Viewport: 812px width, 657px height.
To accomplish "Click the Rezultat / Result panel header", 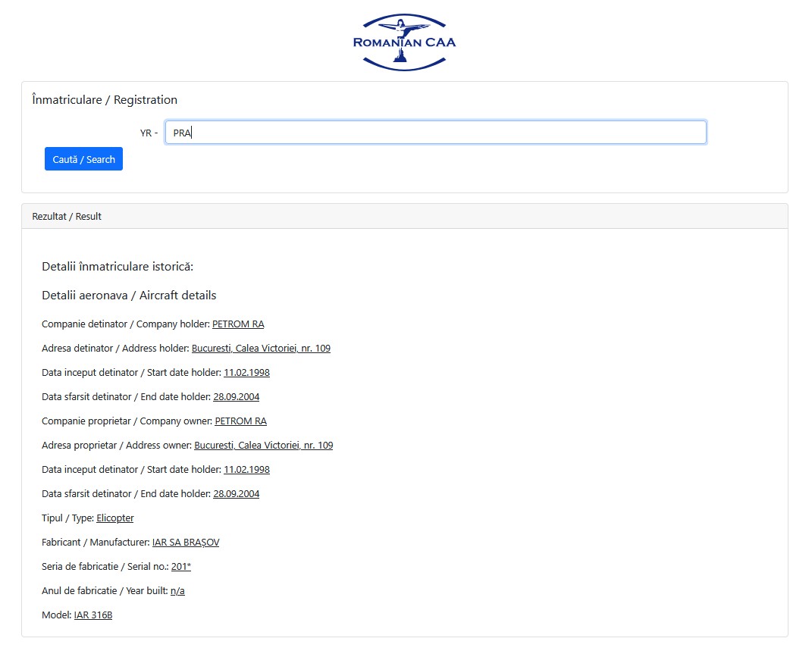I will tap(67, 217).
